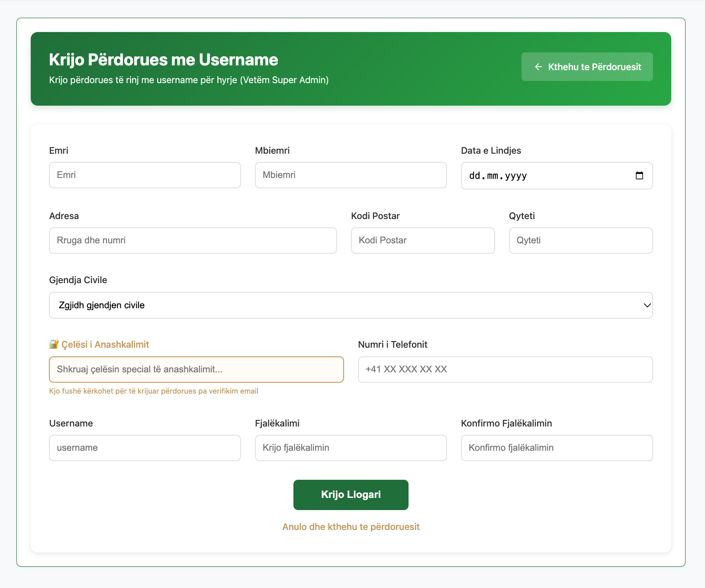Click the Kthehu te Përdoruesit button
Viewport: 705px width, 588px height.
(587, 67)
